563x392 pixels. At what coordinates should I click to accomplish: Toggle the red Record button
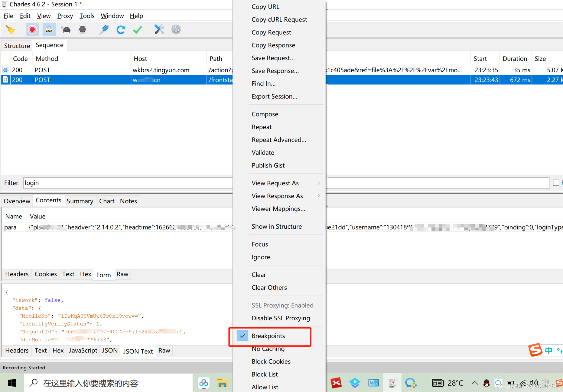point(32,30)
